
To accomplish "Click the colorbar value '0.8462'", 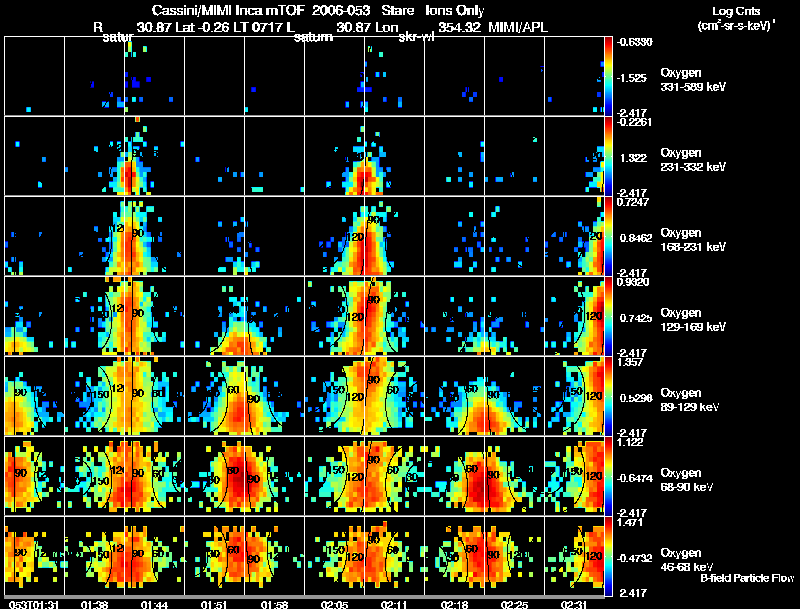I will click(635, 238).
